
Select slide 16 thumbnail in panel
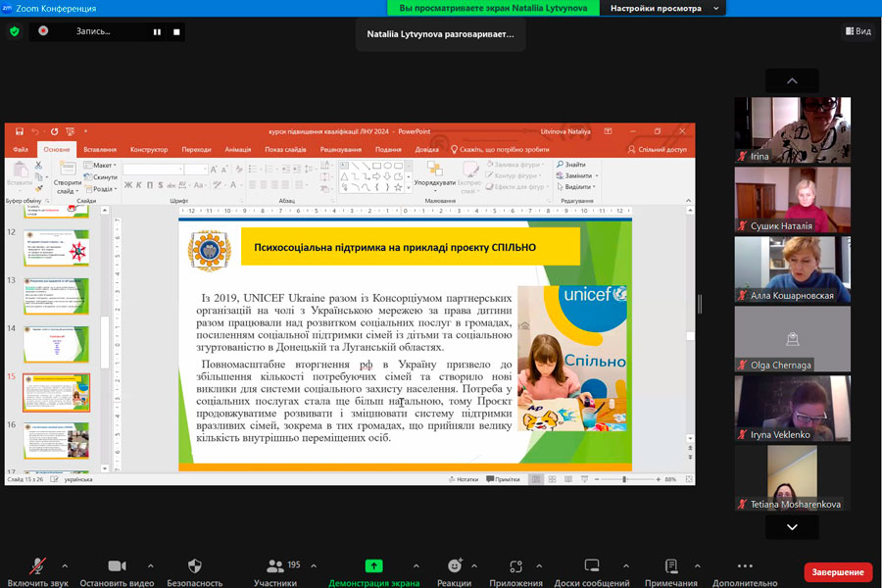tap(57, 440)
